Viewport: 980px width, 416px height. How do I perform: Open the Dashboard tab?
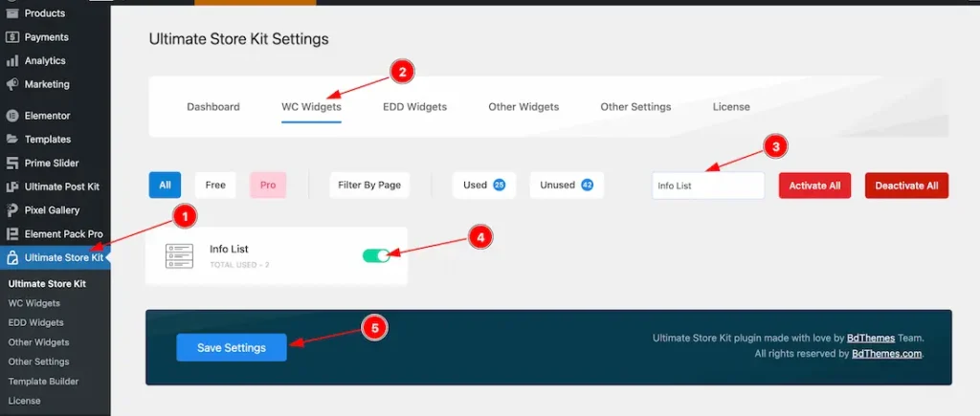(x=213, y=107)
